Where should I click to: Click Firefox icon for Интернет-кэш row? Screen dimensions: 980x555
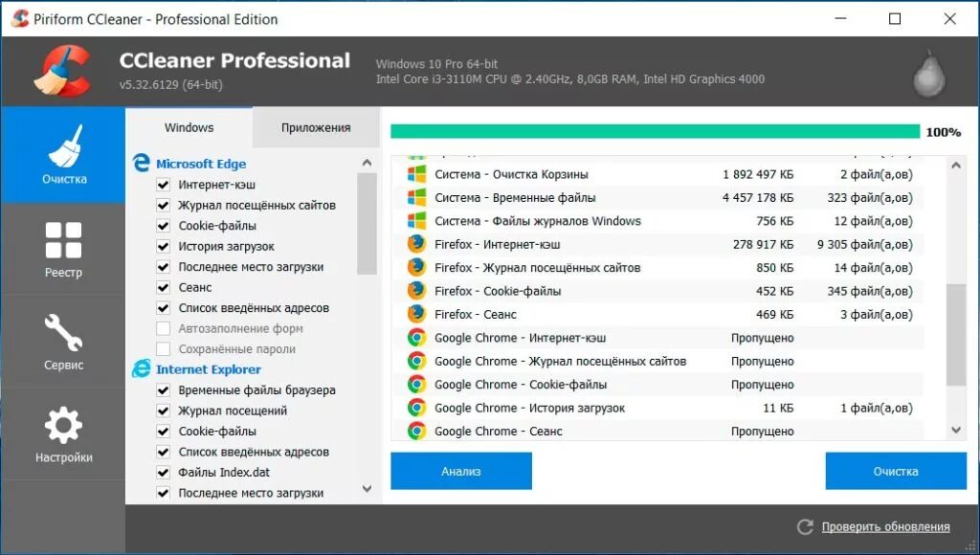tap(416, 244)
